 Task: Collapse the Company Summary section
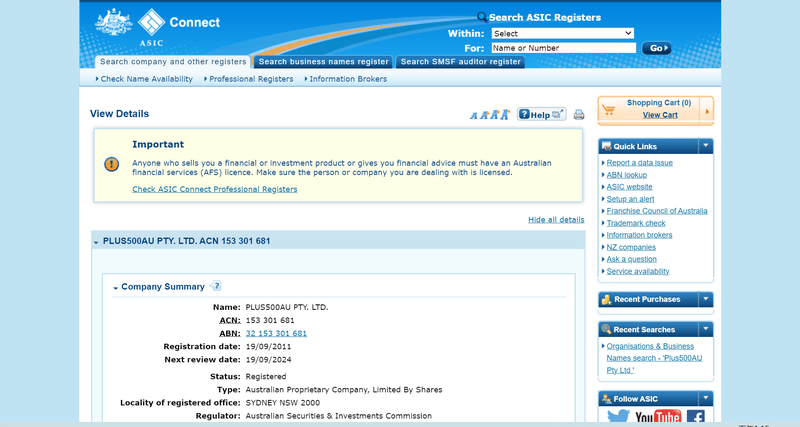pyautogui.click(x=116, y=288)
